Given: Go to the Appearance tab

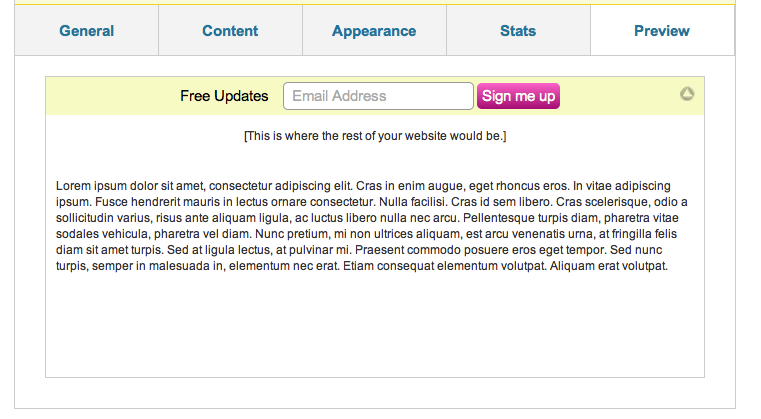Looking at the screenshot, I should [x=374, y=31].
